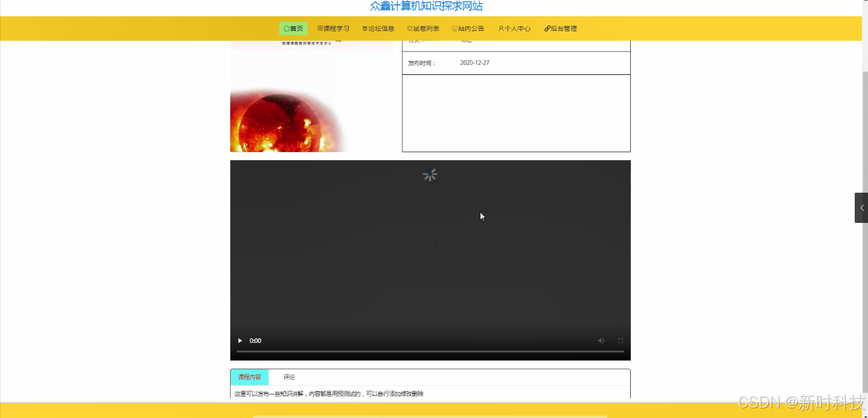Play the video

240,341
